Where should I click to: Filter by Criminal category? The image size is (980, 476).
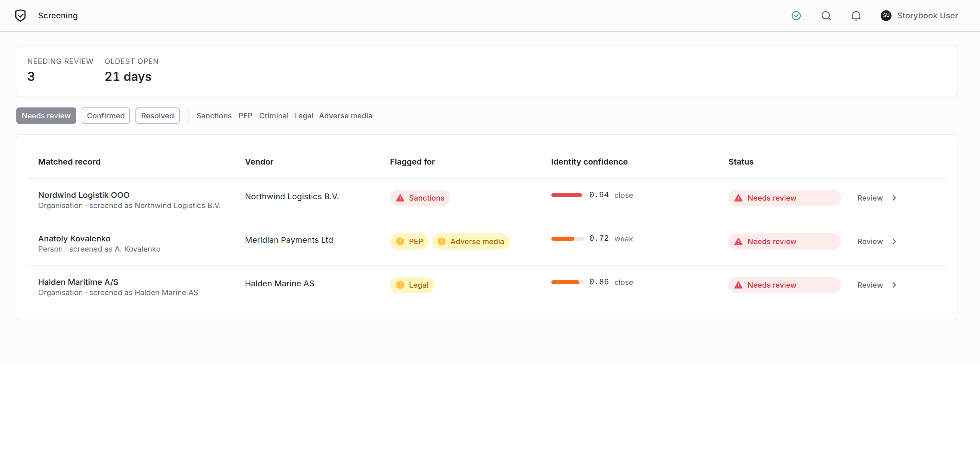274,116
